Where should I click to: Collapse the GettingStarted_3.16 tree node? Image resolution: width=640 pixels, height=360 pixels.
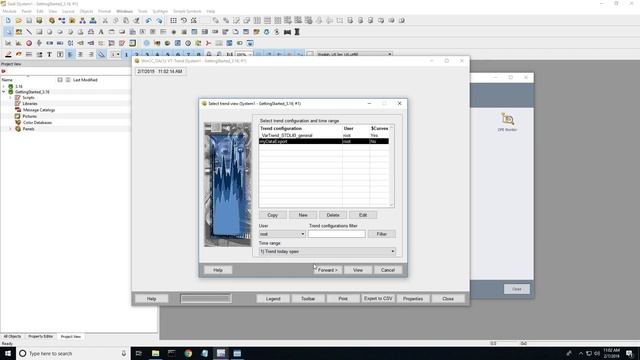click(x=4, y=92)
